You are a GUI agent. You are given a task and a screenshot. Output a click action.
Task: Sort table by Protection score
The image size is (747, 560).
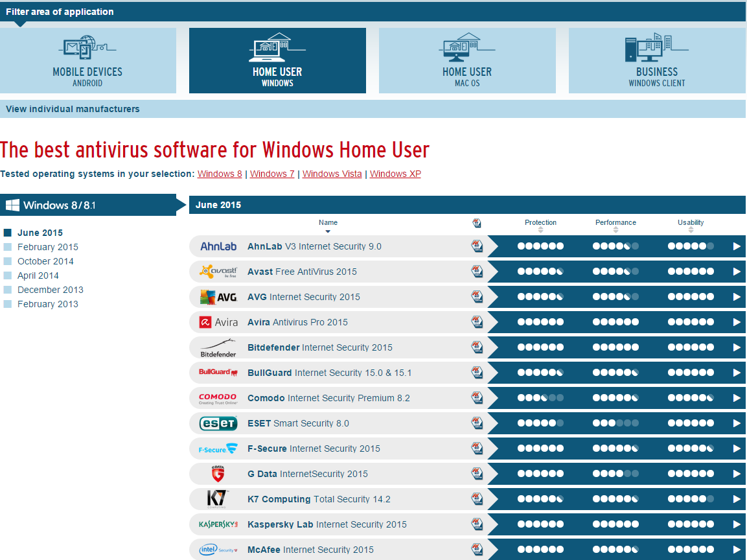tap(540, 225)
